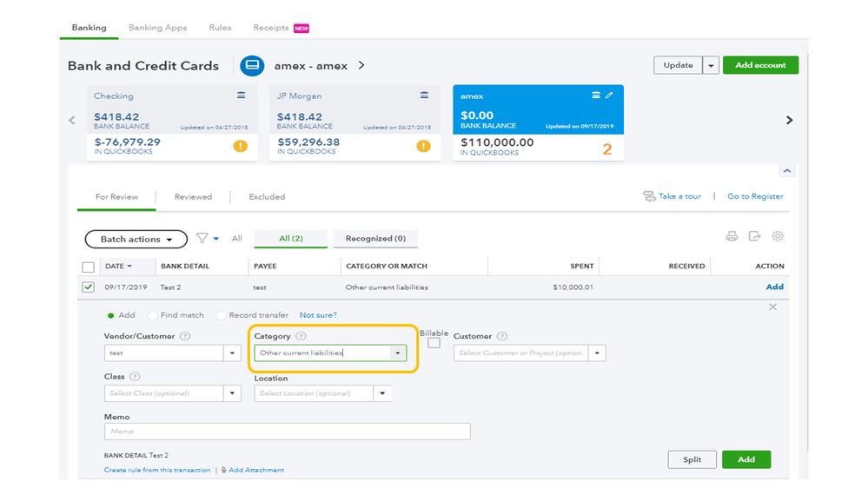The width and height of the screenshot is (868, 488).
Task: Select the Find match radio button
Action: pyautogui.click(x=152, y=315)
